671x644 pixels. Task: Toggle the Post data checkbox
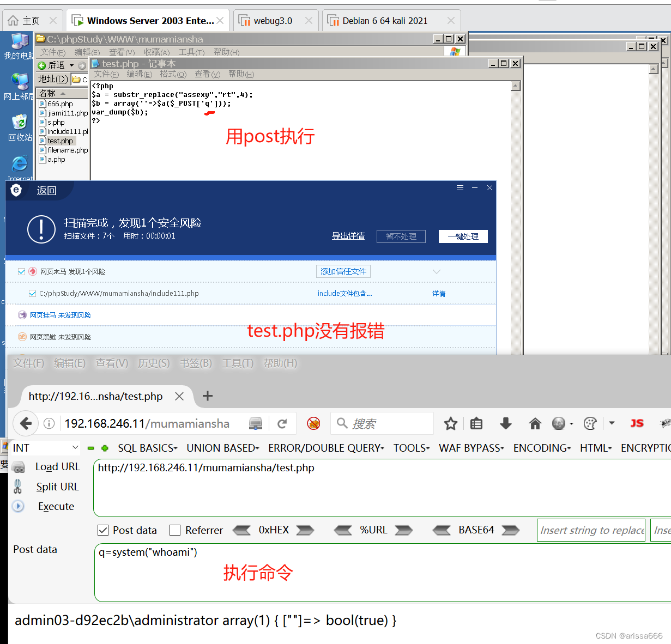[102, 530]
